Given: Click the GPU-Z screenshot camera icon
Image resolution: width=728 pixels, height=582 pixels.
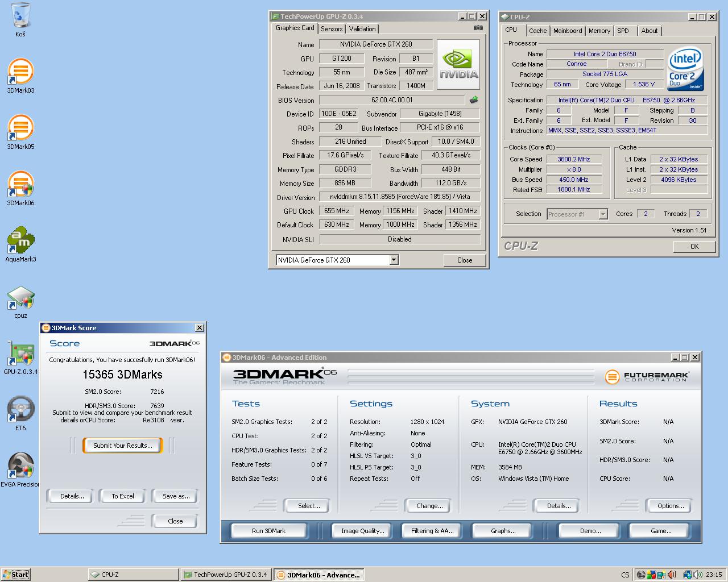Looking at the screenshot, I should [x=478, y=28].
